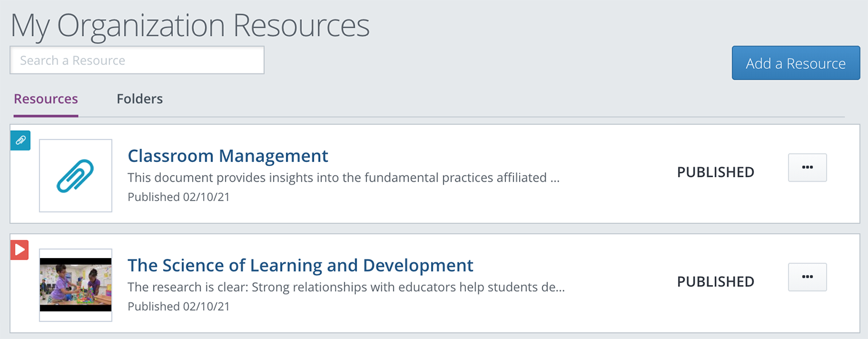Click the blue paperclip badge on Classroom Management
The width and height of the screenshot is (868, 339).
20,140
